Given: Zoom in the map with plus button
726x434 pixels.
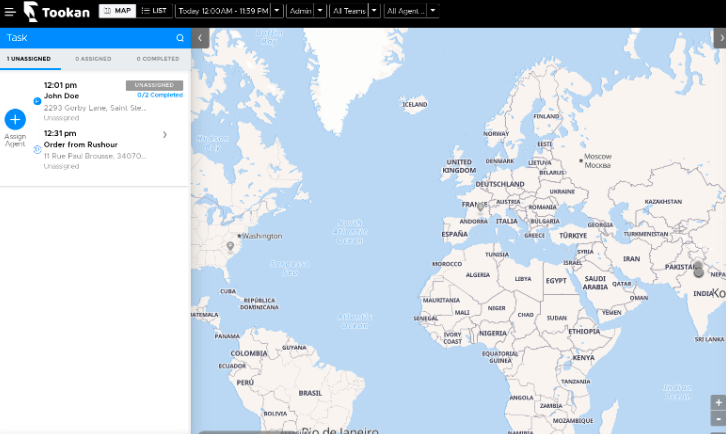Looking at the screenshot, I should coord(718,402).
